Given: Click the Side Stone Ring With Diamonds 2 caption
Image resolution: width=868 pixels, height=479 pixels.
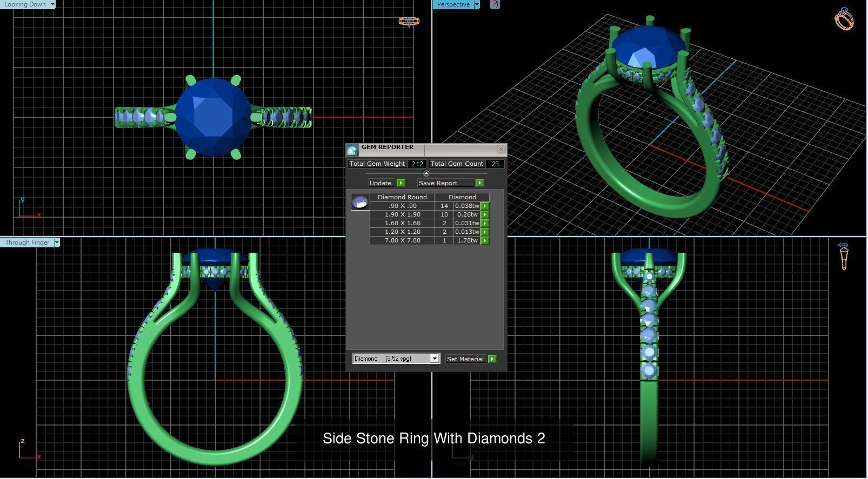Looking at the screenshot, I should click(x=433, y=438).
